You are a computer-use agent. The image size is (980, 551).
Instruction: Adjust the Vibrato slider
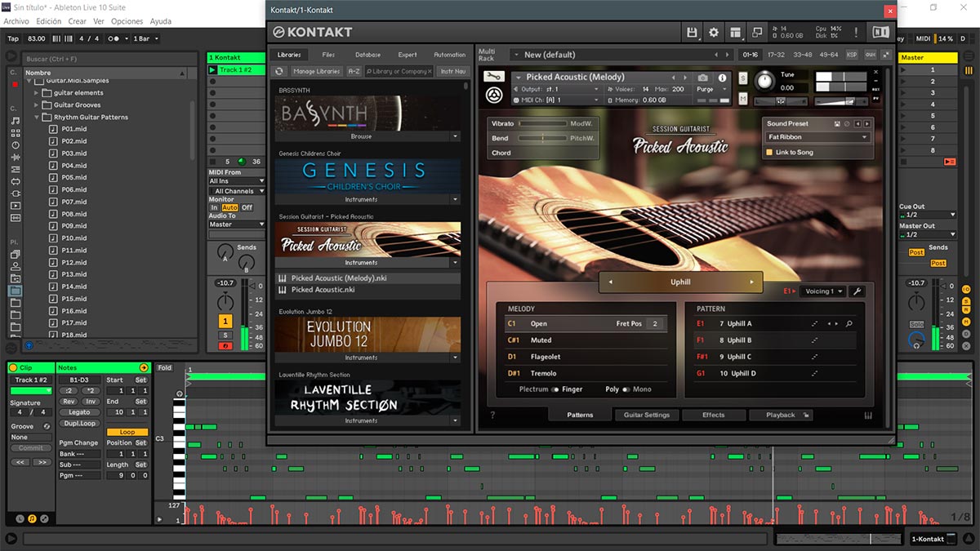542,123
